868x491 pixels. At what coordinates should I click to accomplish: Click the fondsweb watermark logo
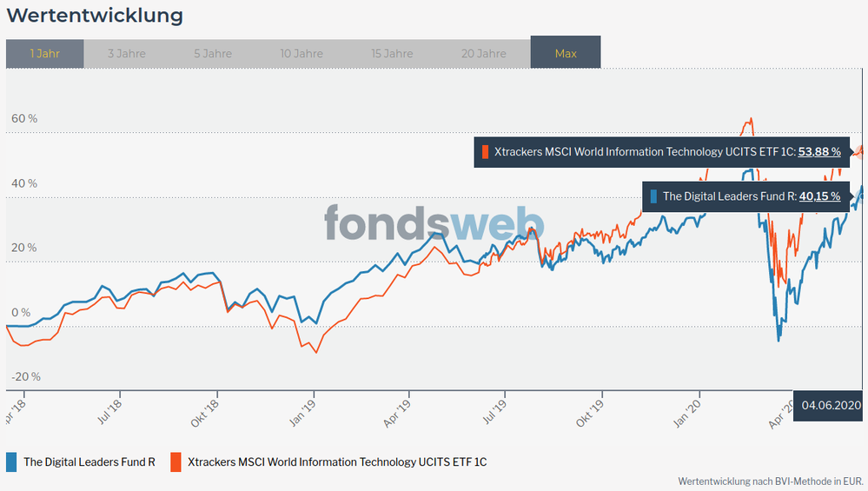(x=434, y=224)
